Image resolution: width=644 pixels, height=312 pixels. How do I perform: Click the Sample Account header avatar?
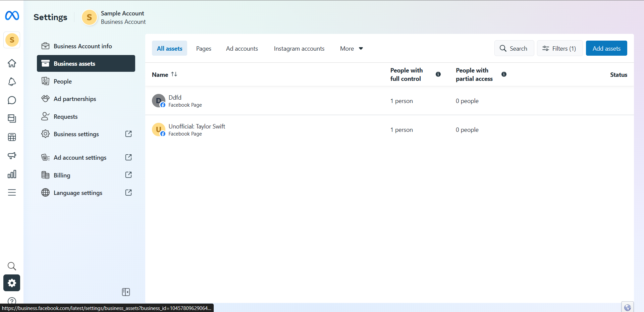pos(89,17)
